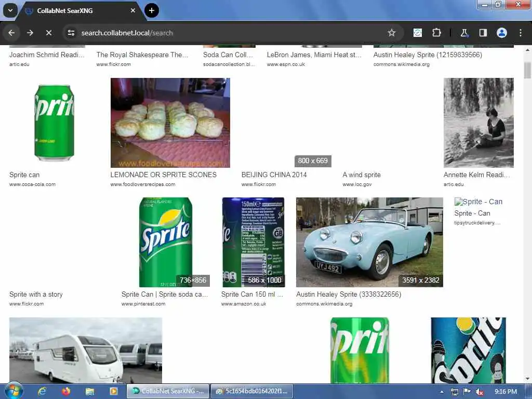The width and height of the screenshot is (532, 399).
Task: Open the white caravan photo
Action: pos(86,351)
